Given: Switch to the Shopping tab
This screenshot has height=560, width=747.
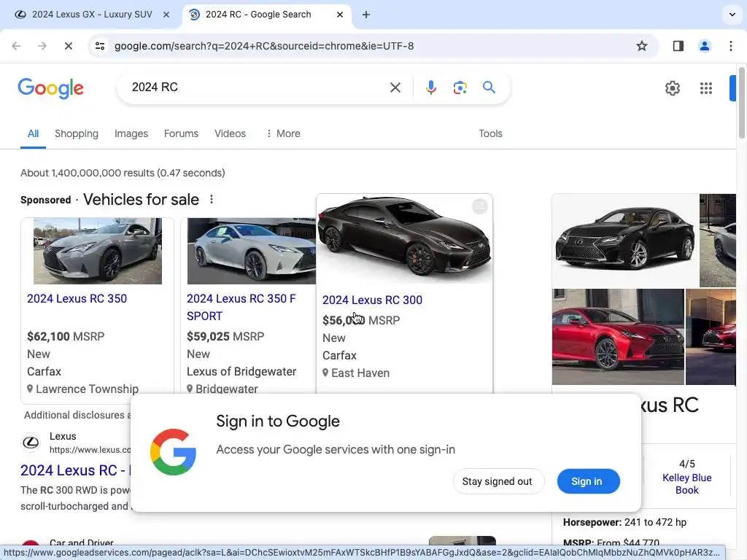Looking at the screenshot, I should point(76,134).
